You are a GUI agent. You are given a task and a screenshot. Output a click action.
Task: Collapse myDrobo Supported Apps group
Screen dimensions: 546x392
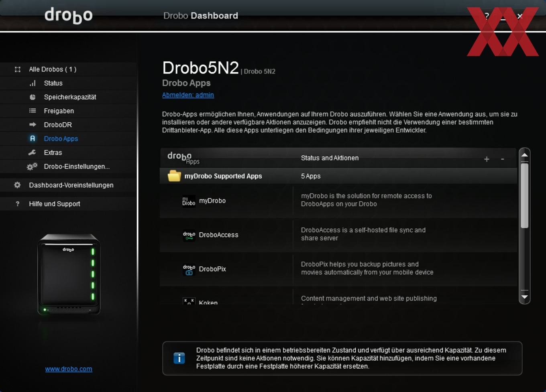tap(338, 176)
